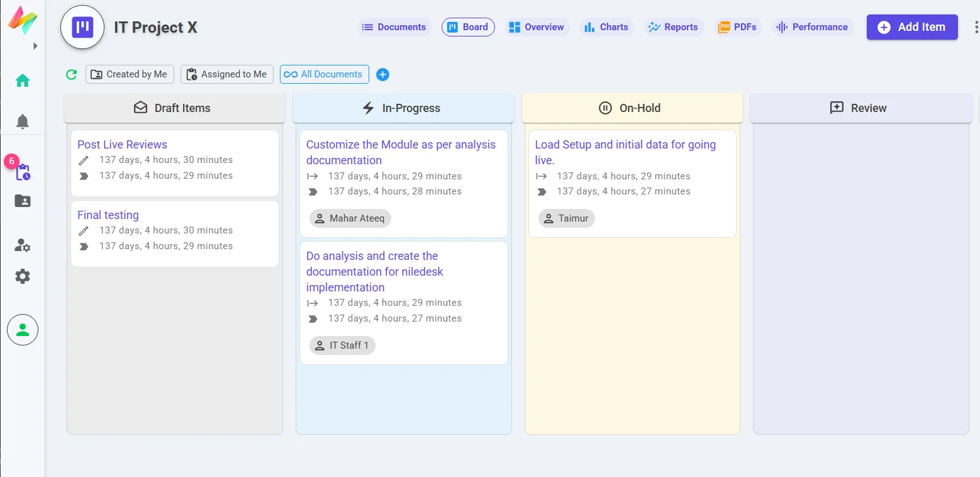Switch to the Overview view
The image size is (980, 477).
click(x=536, y=27)
